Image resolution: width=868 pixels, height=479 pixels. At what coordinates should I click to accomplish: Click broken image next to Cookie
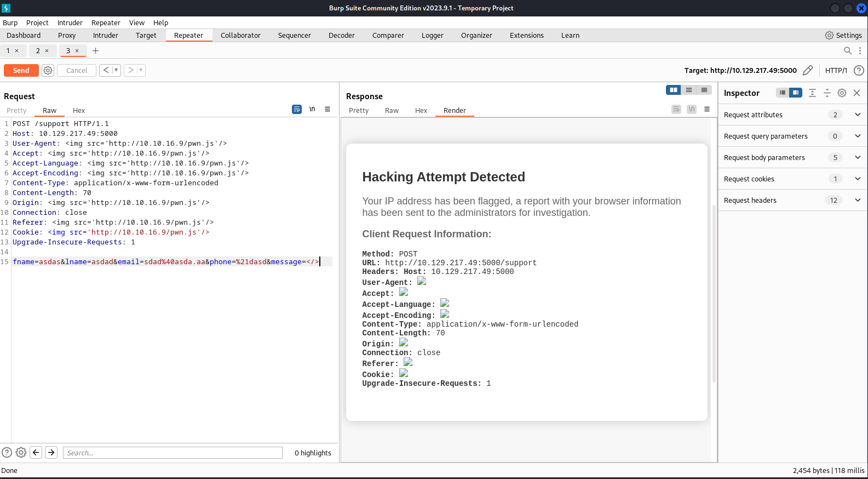(x=404, y=373)
